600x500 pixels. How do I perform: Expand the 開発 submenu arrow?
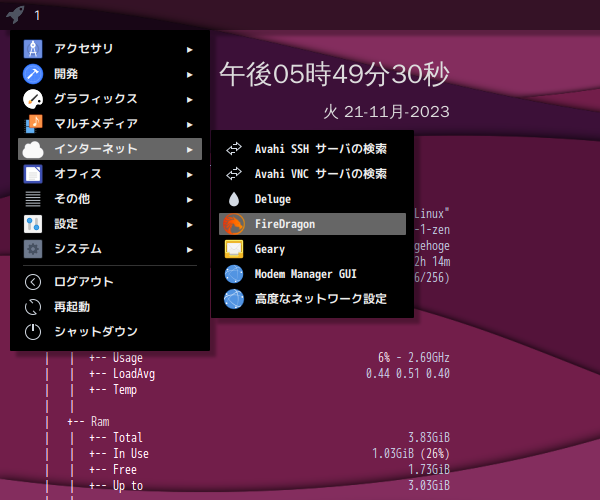coord(189,74)
